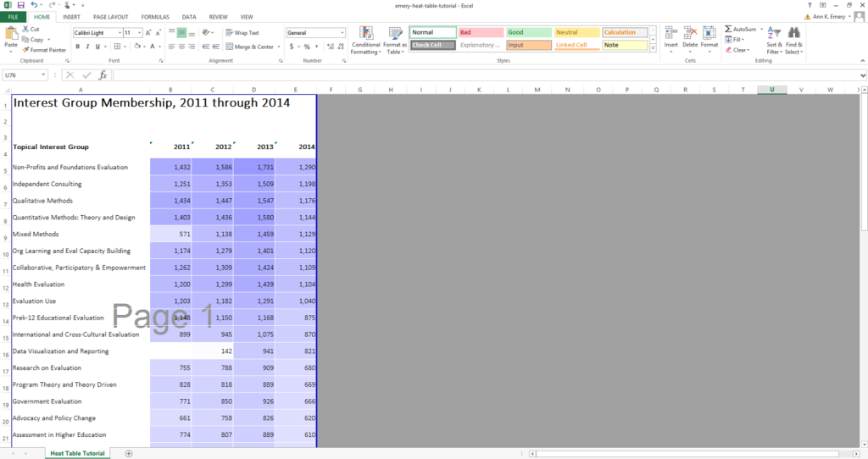The image size is (868, 459).
Task: Open the font size 11 dropdown
Action: click(140, 33)
